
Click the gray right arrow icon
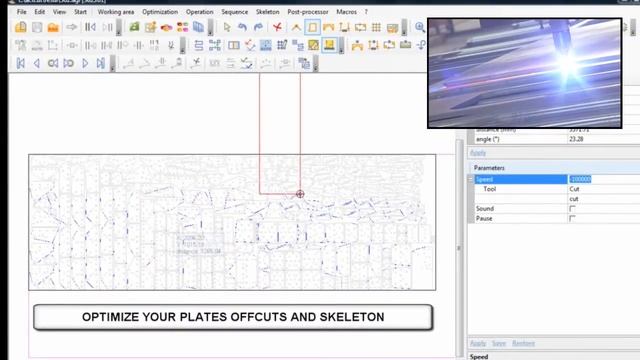click(71, 27)
